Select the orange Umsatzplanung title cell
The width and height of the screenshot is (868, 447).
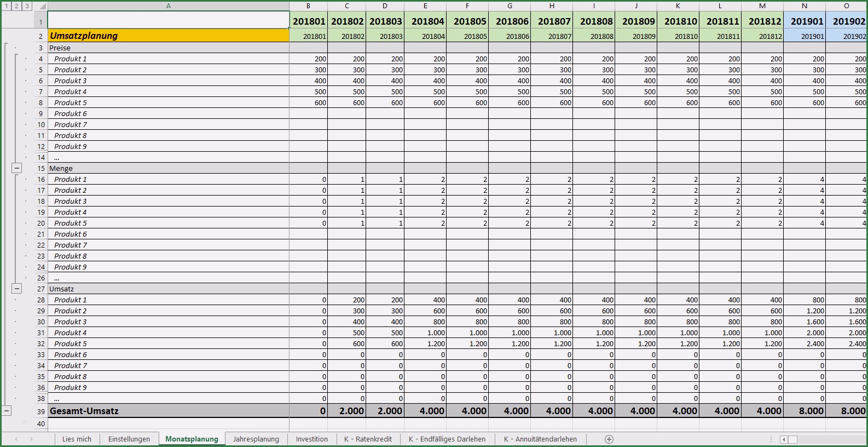pyautogui.click(x=169, y=36)
